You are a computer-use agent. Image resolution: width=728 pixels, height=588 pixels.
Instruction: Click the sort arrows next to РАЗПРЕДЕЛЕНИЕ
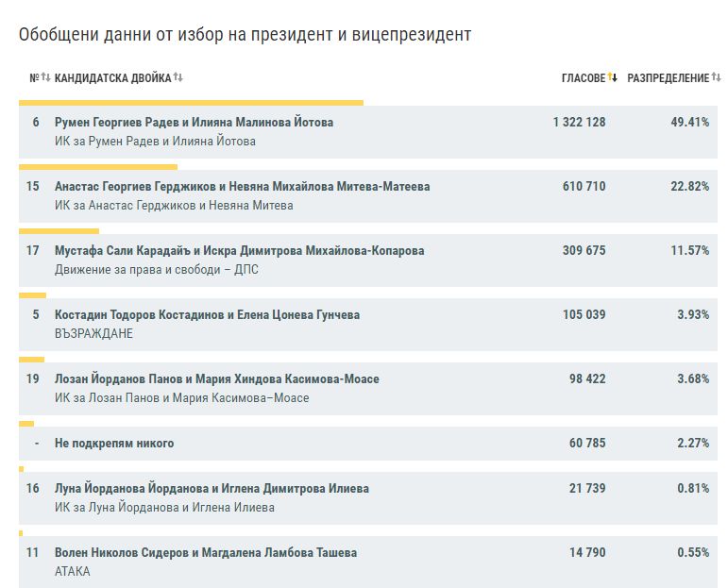(715, 77)
